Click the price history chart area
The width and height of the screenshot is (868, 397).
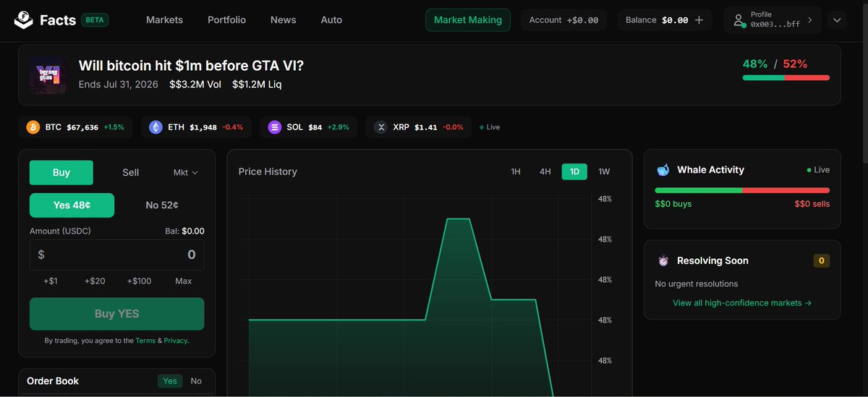[416, 294]
